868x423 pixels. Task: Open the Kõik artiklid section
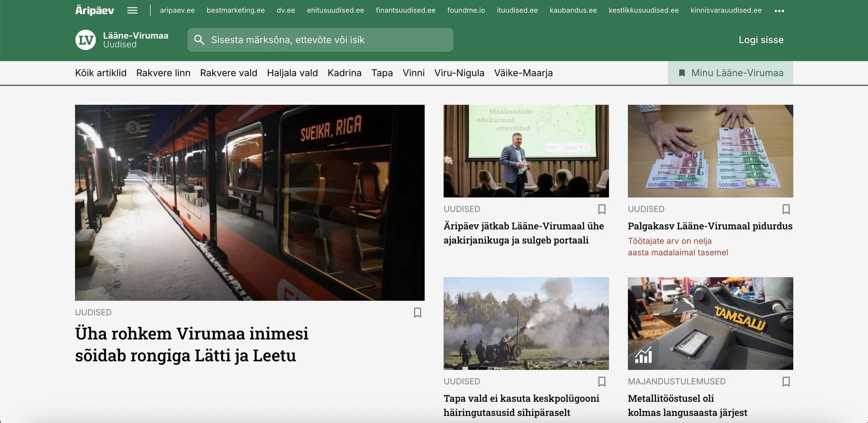101,73
